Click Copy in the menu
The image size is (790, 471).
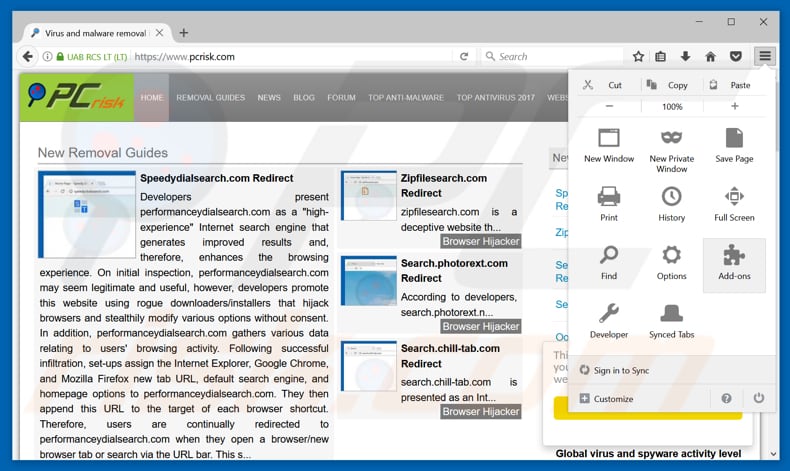point(672,85)
